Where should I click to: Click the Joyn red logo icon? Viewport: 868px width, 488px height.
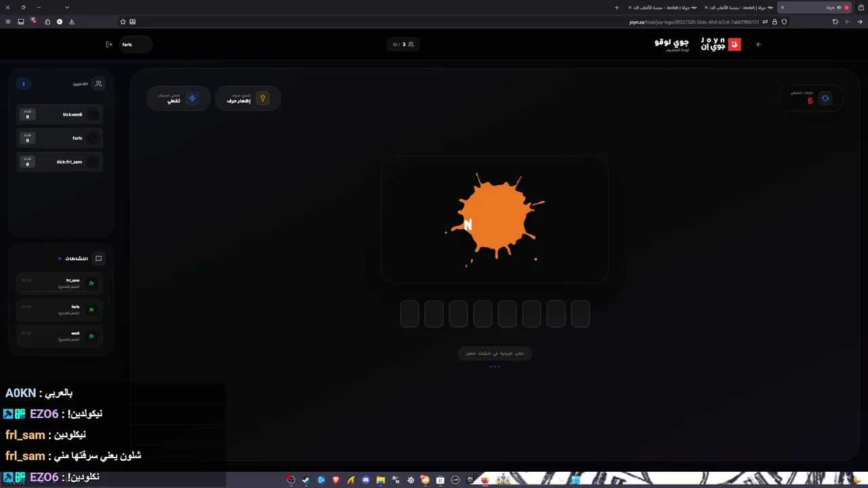click(734, 44)
